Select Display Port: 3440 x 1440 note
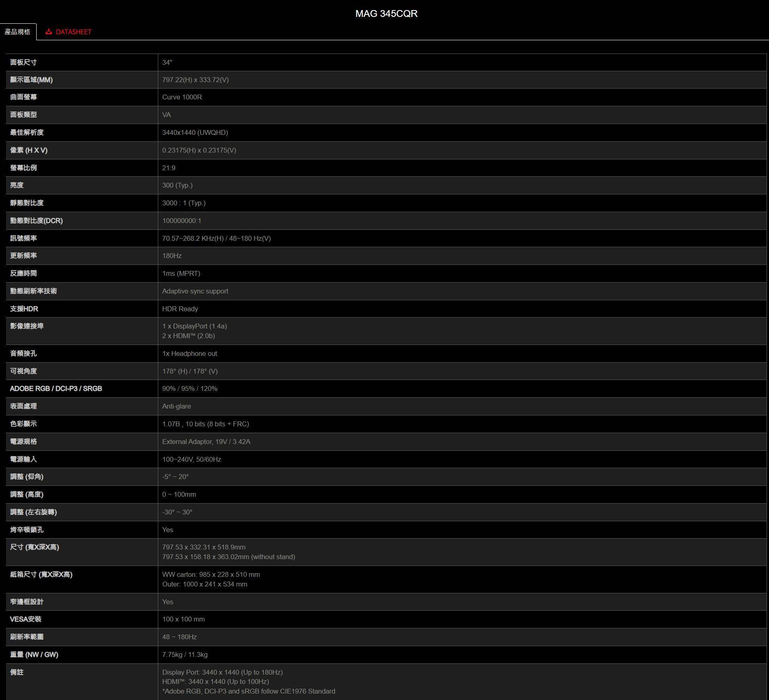Screen dimensions: 769x700 (x=222, y=672)
